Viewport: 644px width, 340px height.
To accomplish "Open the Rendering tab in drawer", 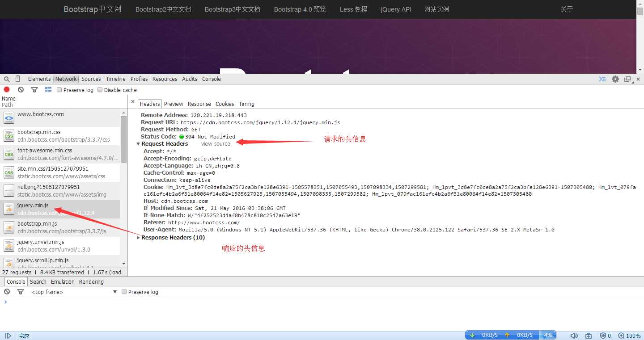I will [x=91, y=282].
